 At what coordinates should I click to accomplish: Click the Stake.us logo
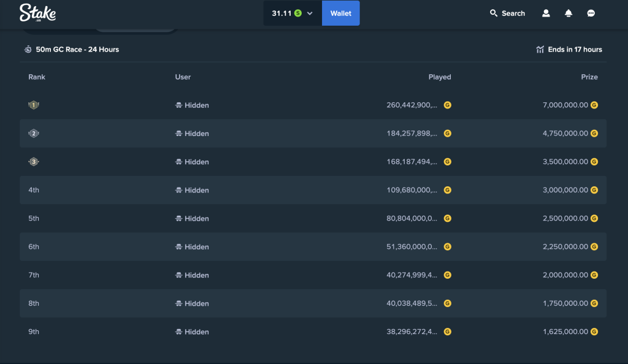pos(37,13)
